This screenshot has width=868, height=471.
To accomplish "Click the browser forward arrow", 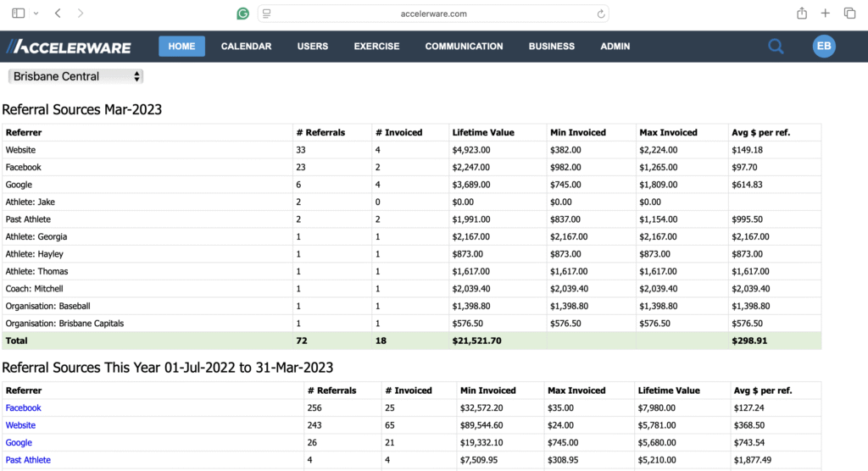I will click(x=81, y=14).
